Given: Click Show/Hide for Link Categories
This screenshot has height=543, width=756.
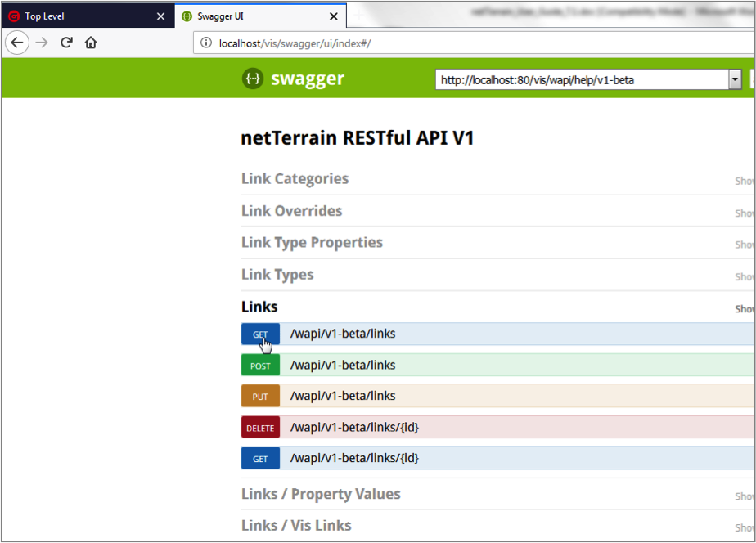Looking at the screenshot, I should (744, 182).
